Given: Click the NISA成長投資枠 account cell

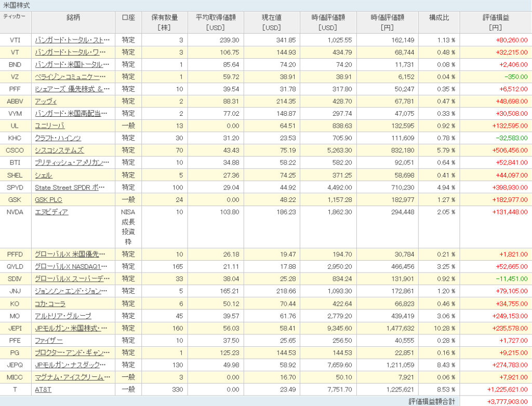Looking at the screenshot, I should click(x=127, y=227).
